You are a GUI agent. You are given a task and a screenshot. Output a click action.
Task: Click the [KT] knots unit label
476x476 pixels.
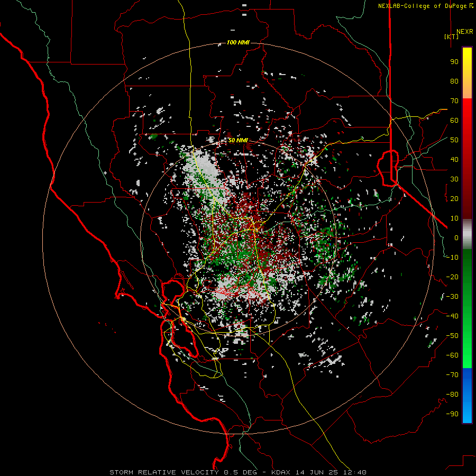point(451,36)
